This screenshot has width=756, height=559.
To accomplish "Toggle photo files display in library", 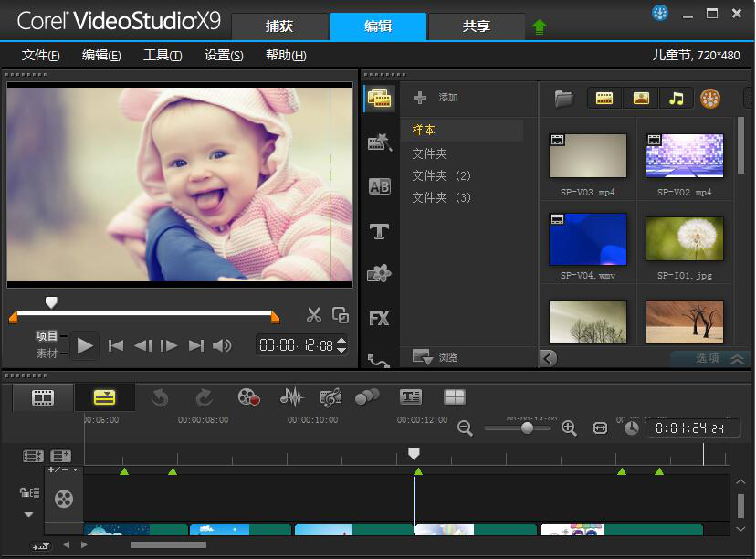I will pos(641,99).
